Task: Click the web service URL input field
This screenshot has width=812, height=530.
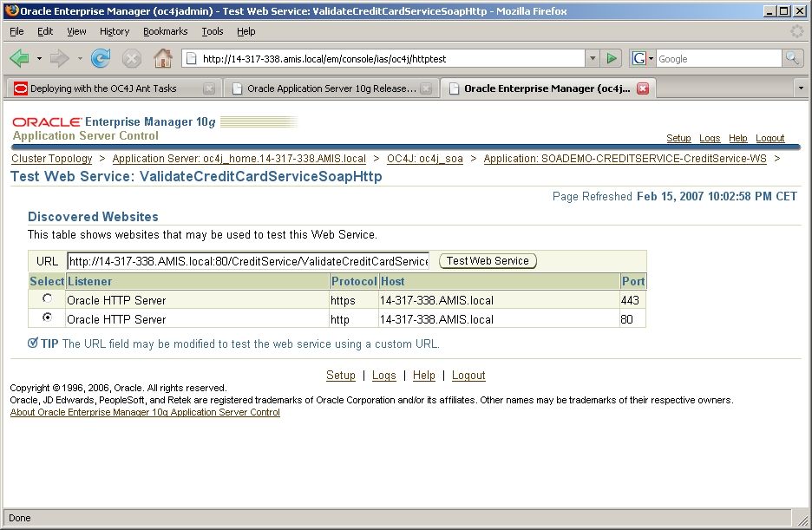Action: pos(248,261)
